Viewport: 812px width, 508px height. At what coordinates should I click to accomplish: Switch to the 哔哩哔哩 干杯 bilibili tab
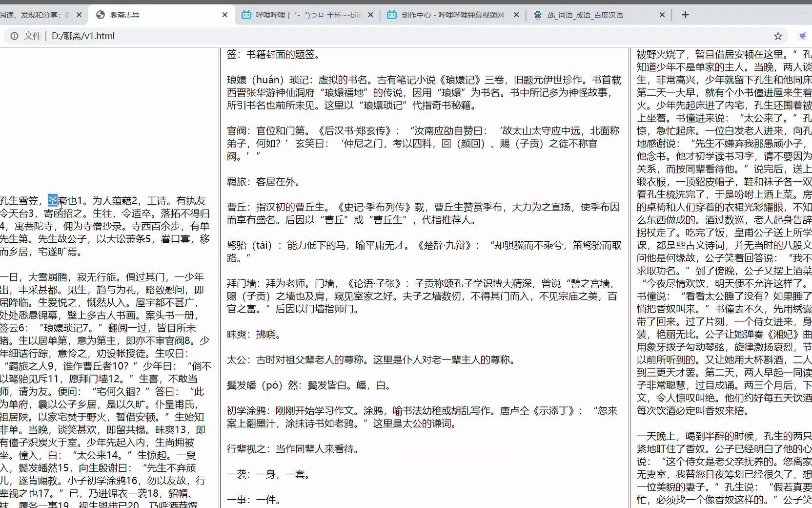coord(307,15)
